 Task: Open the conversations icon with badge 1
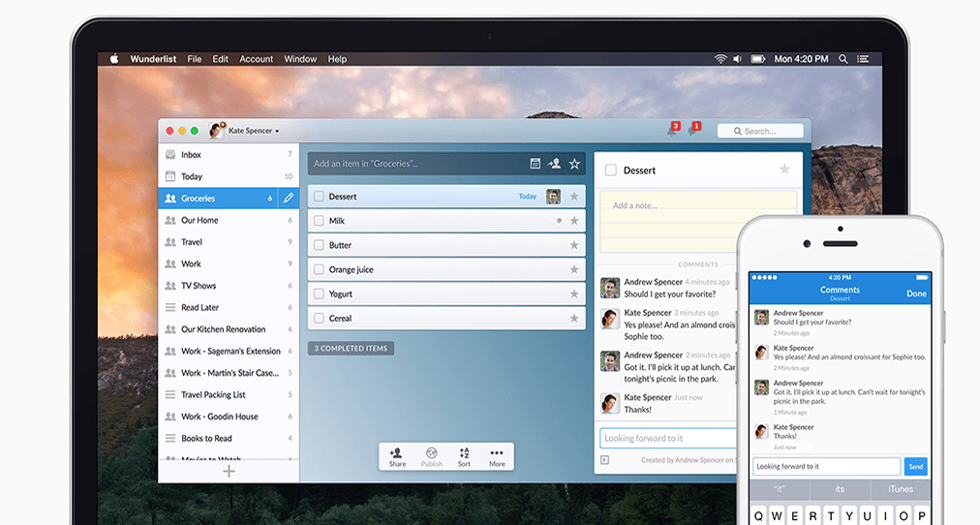(693, 130)
